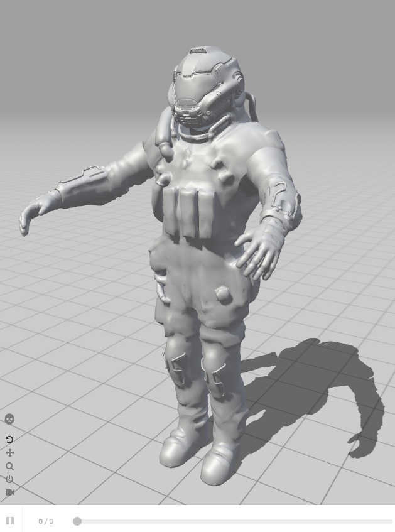
Task: Click the rotate view icon
Action: coord(9,440)
